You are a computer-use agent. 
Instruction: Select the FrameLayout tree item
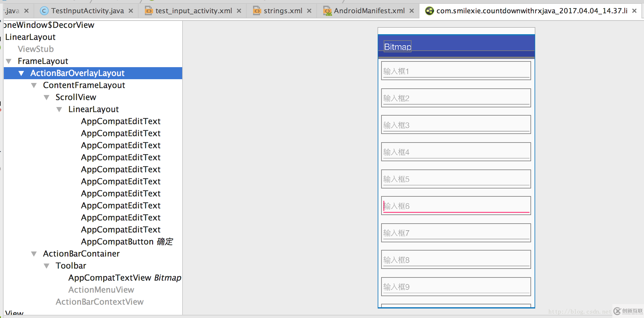pos(43,61)
